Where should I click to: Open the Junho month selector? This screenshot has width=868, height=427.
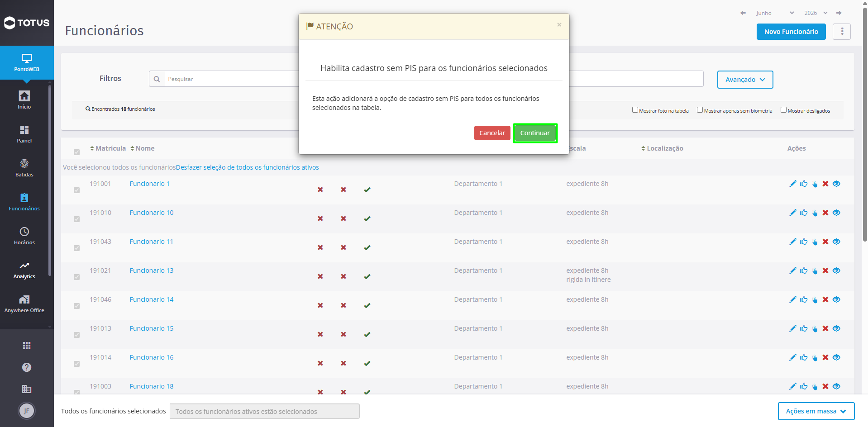coord(775,13)
